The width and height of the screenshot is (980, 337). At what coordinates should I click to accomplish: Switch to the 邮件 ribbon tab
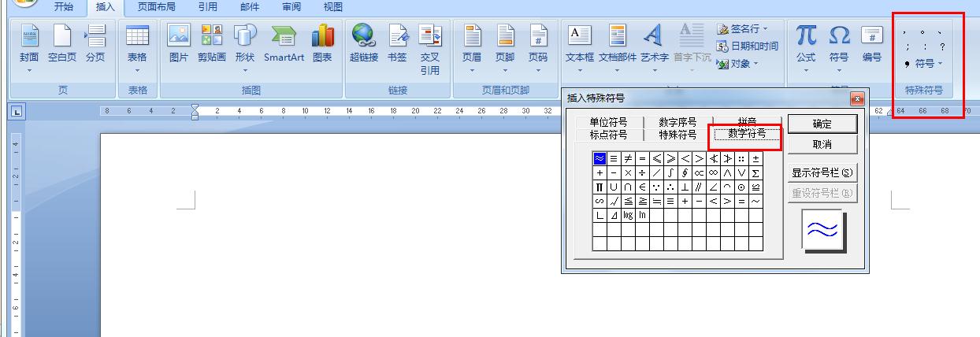coord(250,7)
